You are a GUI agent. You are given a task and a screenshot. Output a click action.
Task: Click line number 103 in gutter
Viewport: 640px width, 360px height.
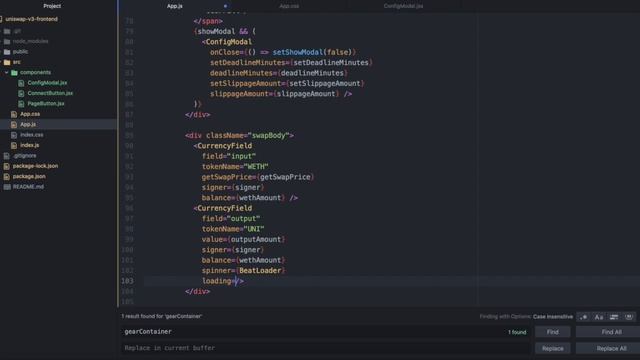127,281
